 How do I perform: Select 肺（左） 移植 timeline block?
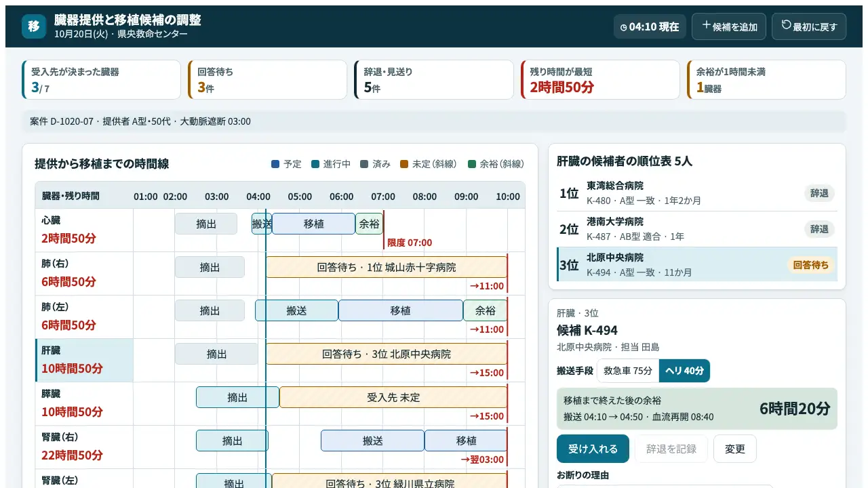401,310
